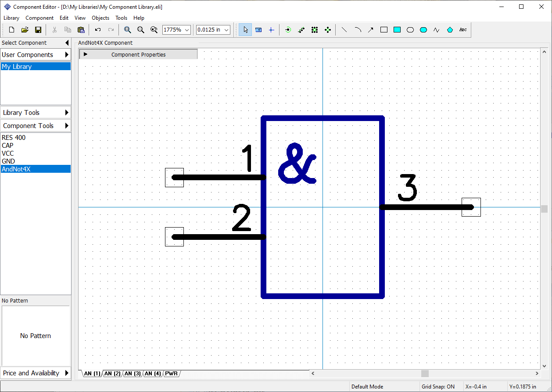
Task: Switch to the AN (2) part tab
Action: coord(112,374)
